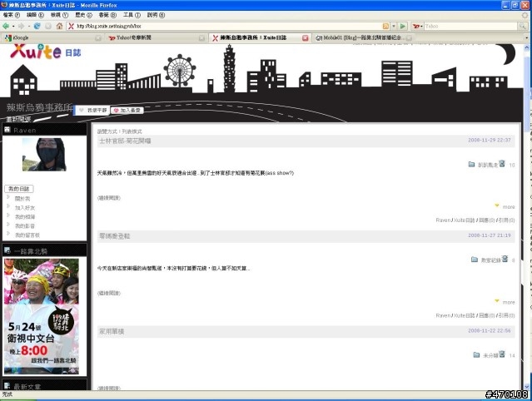Click the Firefox throbber activity icon

click(526, 15)
